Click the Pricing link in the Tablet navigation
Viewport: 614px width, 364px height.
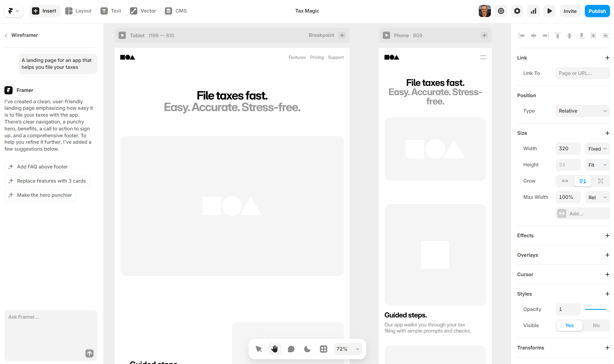click(317, 57)
